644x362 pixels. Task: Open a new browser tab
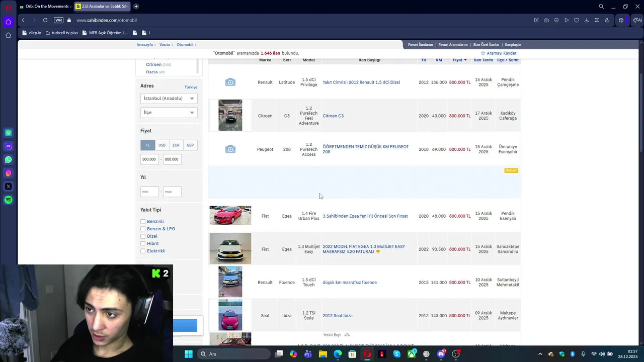[x=136, y=7]
